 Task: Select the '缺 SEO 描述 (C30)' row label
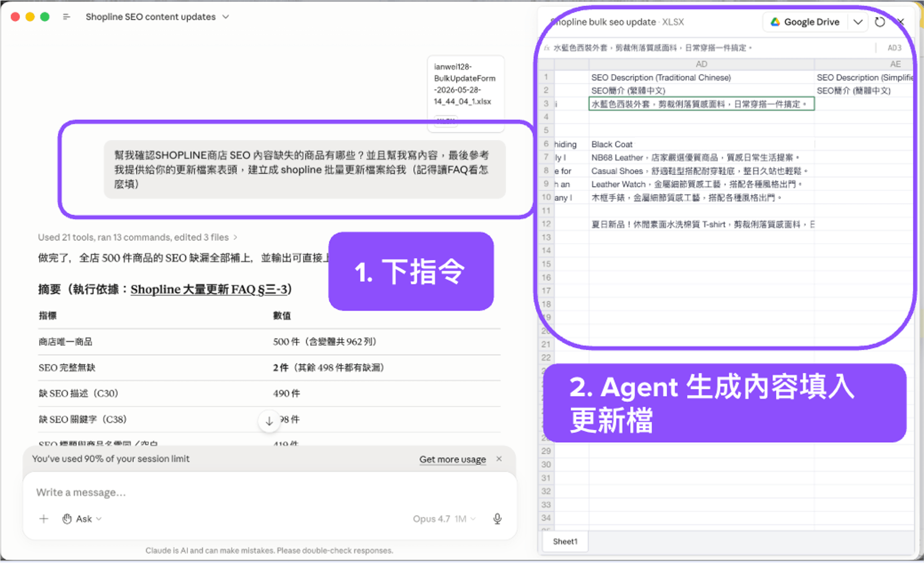click(x=78, y=393)
